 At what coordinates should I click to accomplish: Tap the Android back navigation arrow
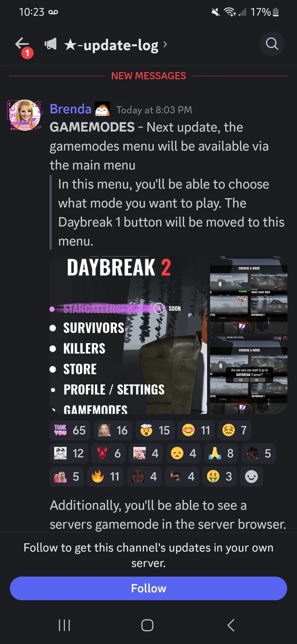tap(231, 625)
